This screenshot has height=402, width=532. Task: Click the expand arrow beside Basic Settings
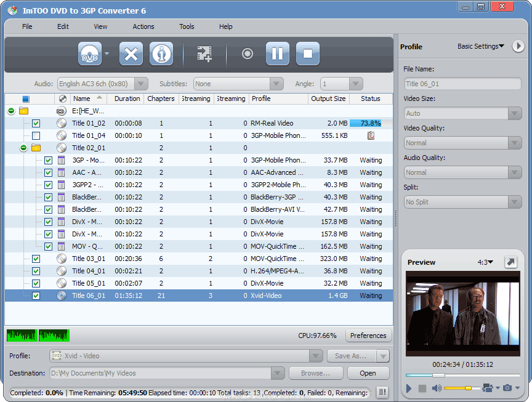click(518, 46)
